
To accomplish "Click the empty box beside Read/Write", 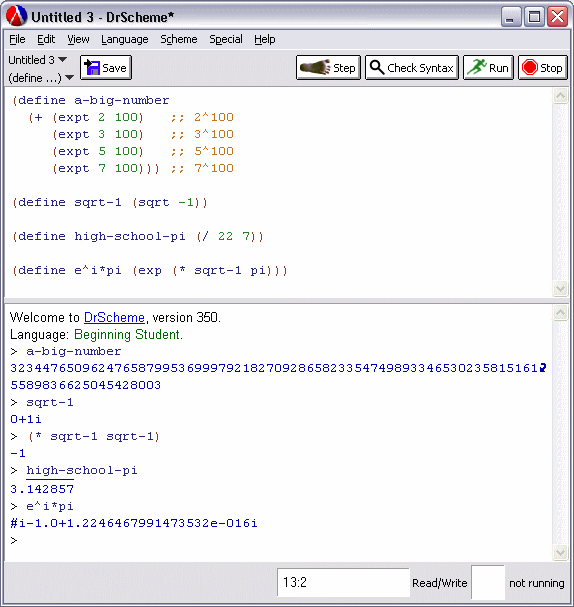I will (x=488, y=582).
